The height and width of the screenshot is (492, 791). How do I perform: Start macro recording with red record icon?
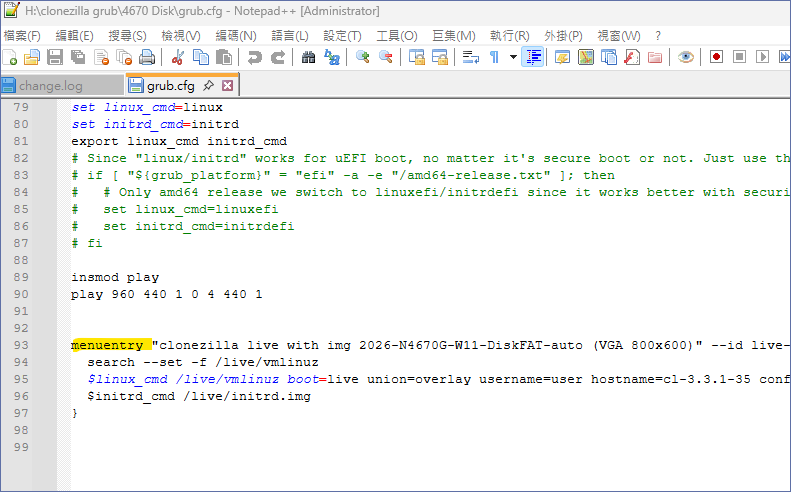click(716, 57)
